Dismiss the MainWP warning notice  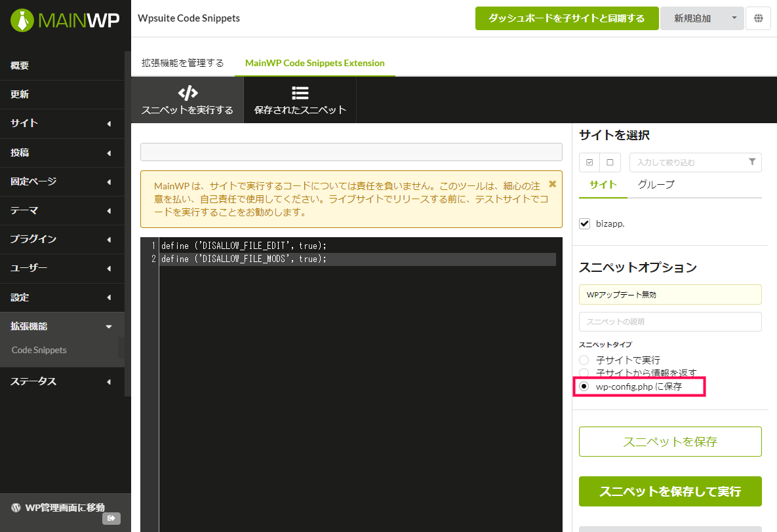point(553,184)
